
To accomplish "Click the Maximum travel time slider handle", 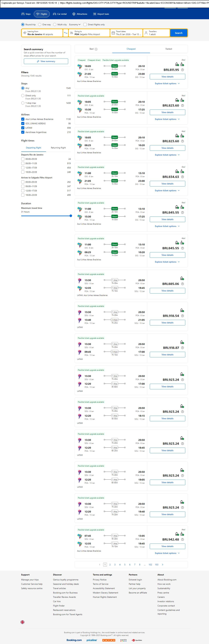I will pyautogui.click(x=71, y=216).
